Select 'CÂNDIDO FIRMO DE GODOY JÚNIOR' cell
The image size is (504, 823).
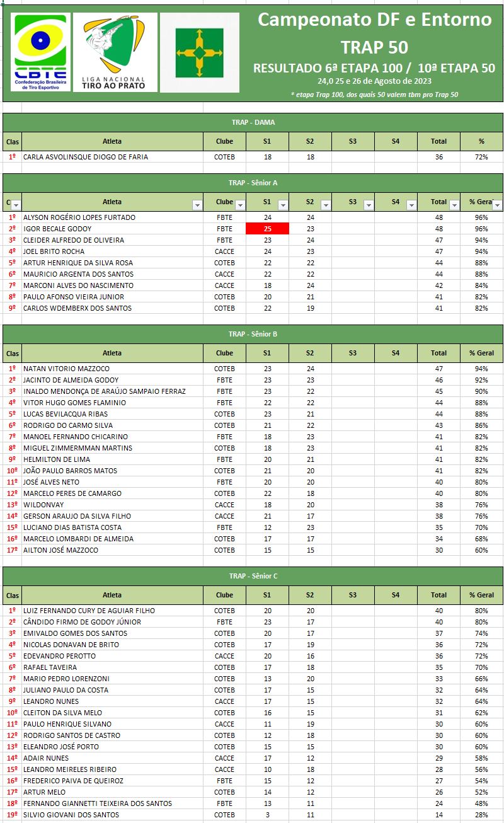click(x=112, y=622)
